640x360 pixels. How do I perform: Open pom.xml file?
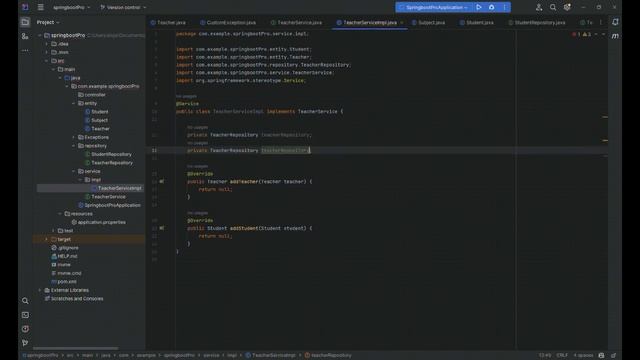(x=64, y=282)
